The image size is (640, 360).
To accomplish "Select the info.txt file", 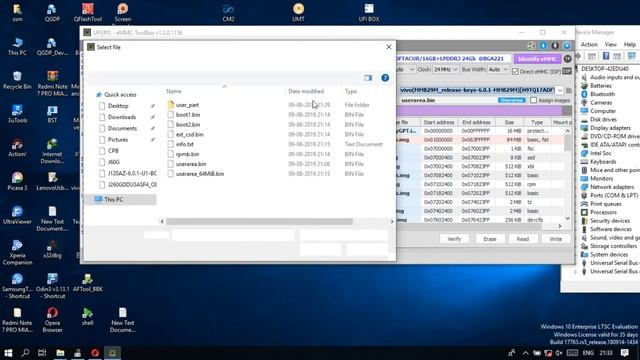I will [x=184, y=144].
